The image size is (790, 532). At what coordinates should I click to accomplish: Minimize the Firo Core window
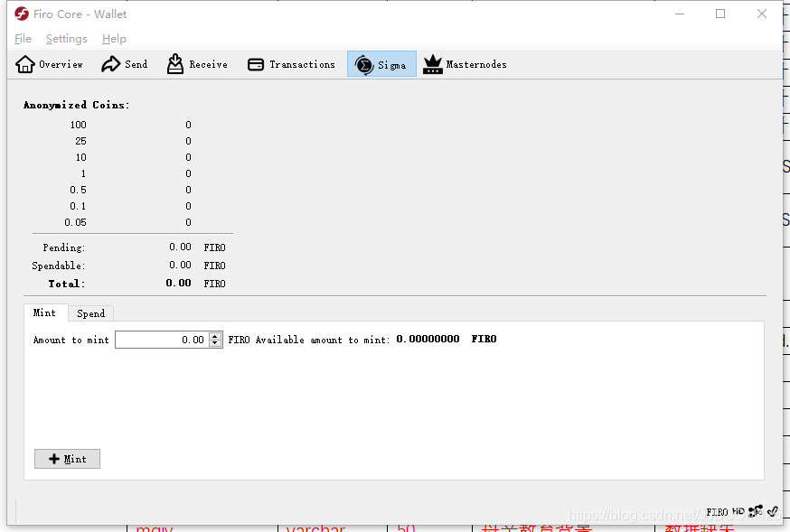click(680, 14)
